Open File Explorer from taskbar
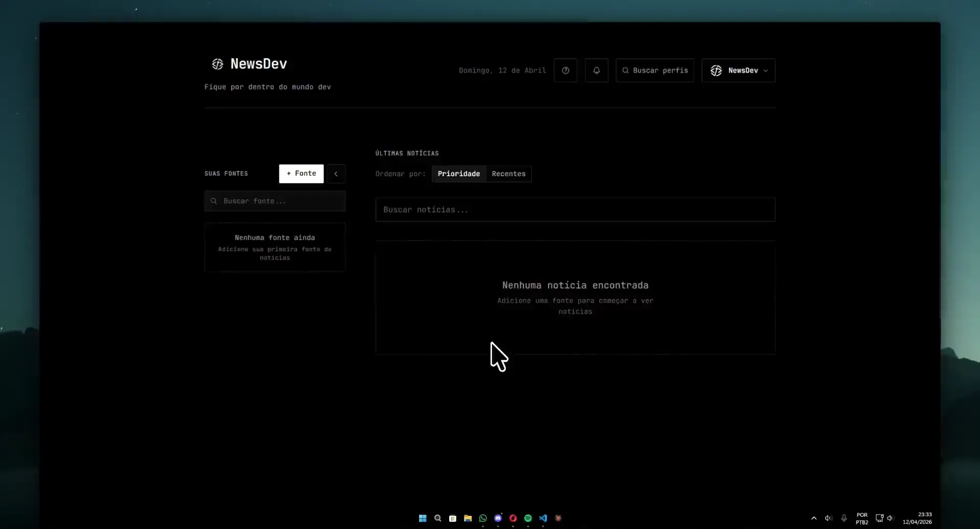980x529 pixels. click(x=468, y=518)
